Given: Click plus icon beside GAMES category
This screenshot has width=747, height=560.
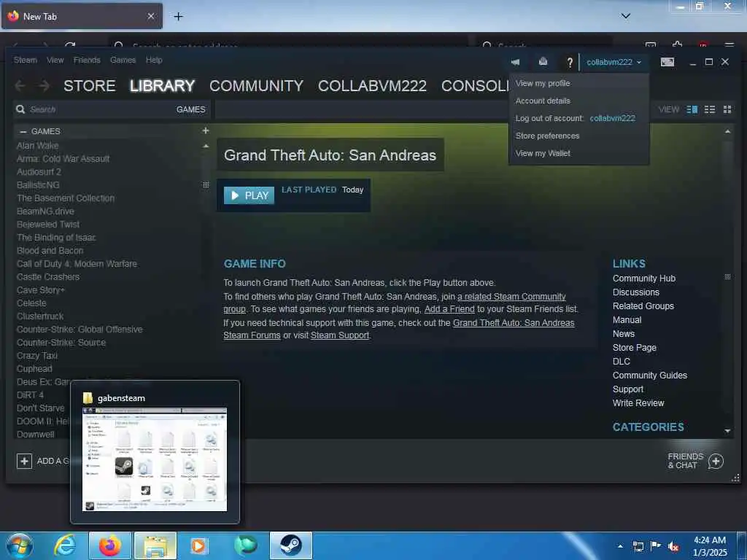Looking at the screenshot, I should pos(205,131).
